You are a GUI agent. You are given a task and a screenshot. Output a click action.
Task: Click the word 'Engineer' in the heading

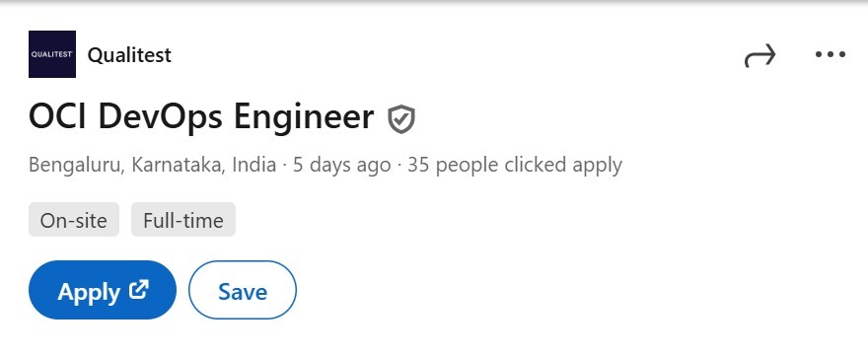click(x=304, y=118)
